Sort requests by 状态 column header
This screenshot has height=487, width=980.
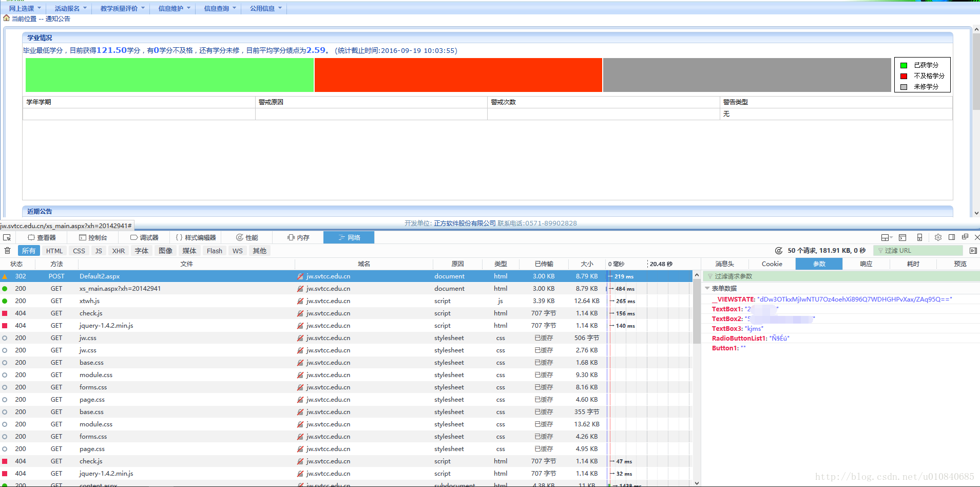point(17,264)
